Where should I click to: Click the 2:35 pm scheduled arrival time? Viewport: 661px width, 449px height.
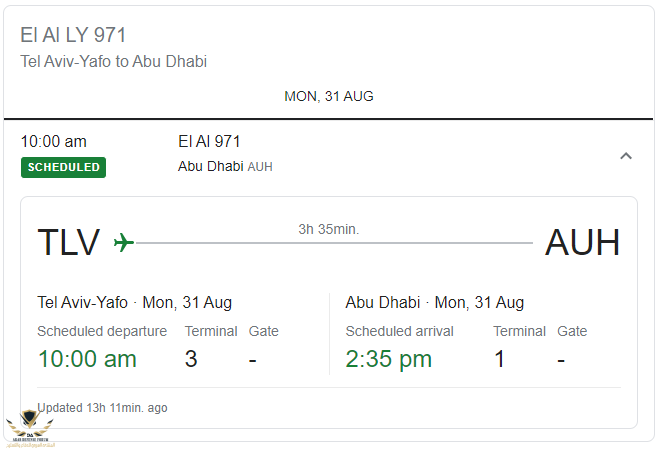[x=389, y=359]
